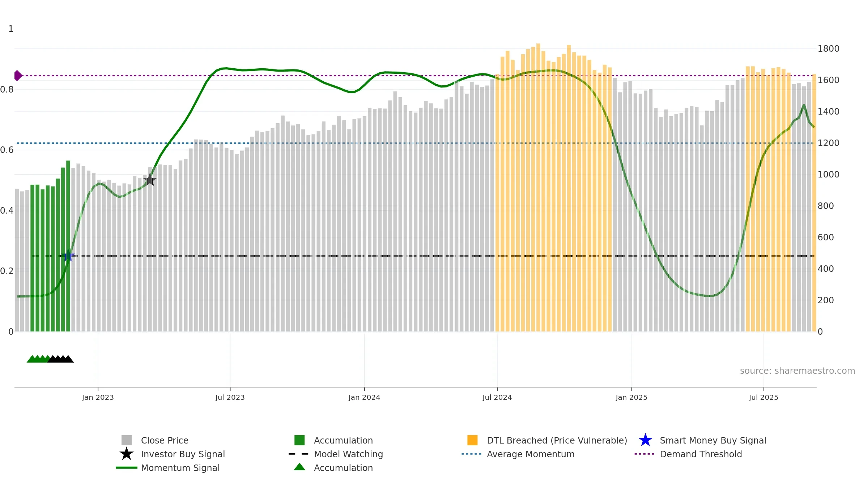868x488 pixels.
Task: Click the Jul 2024 axis label
Action: click(497, 398)
